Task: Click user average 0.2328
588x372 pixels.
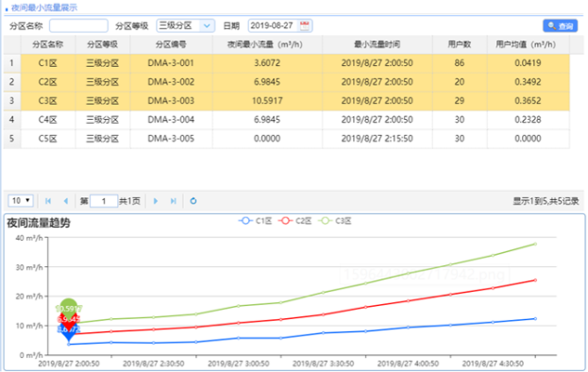Action: coord(528,120)
